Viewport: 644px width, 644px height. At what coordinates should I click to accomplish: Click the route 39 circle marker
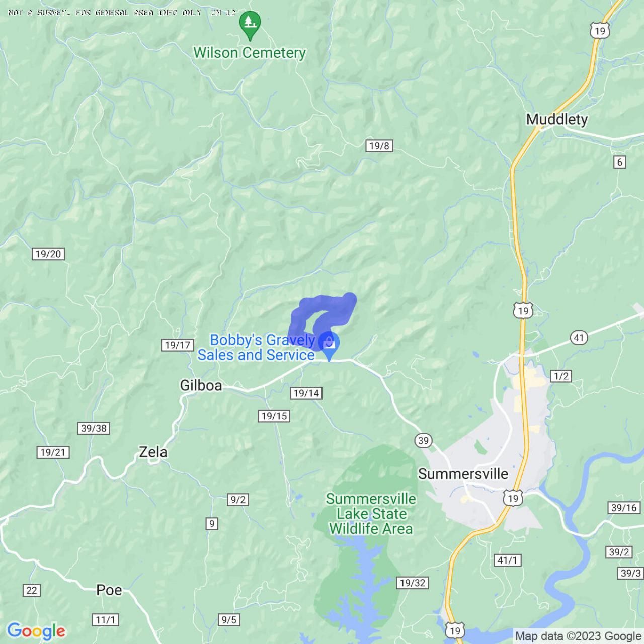pyautogui.click(x=424, y=441)
